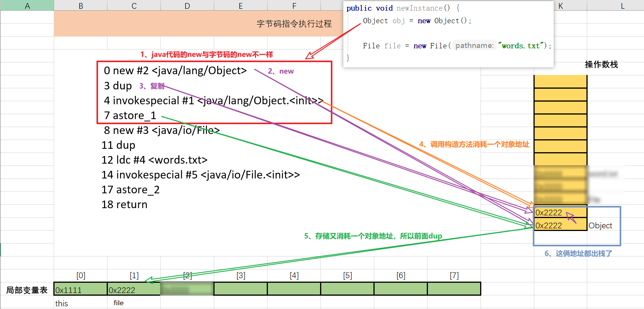Viewport: 644px width, 309px height.
Task: Click bytecode line '7 astore_1'
Action: [x=130, y=115]
